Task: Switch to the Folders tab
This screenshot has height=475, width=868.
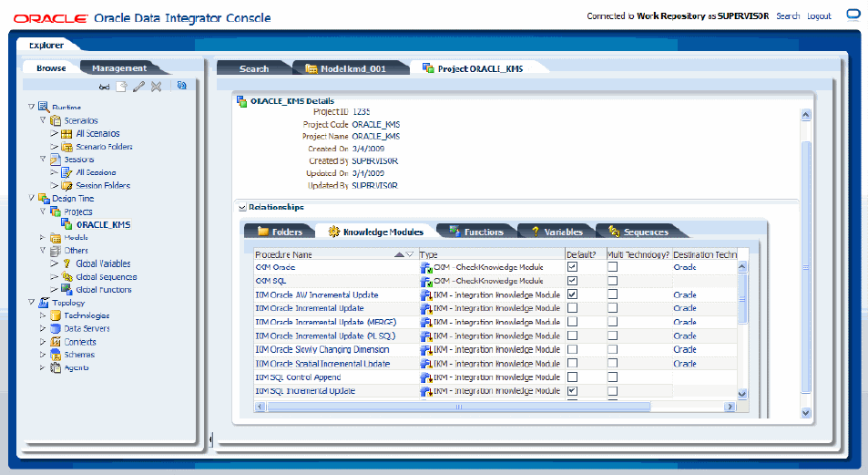Action: [281, 232]
